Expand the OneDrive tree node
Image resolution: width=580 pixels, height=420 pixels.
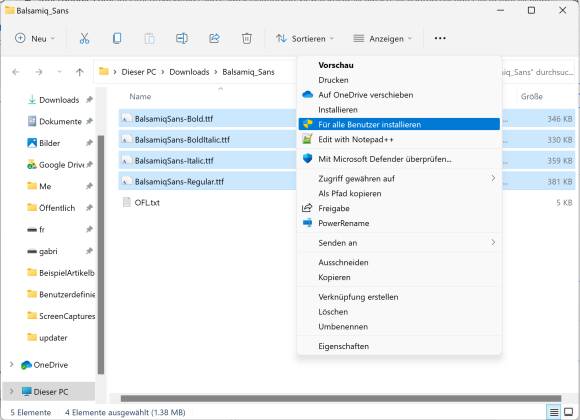11,365
